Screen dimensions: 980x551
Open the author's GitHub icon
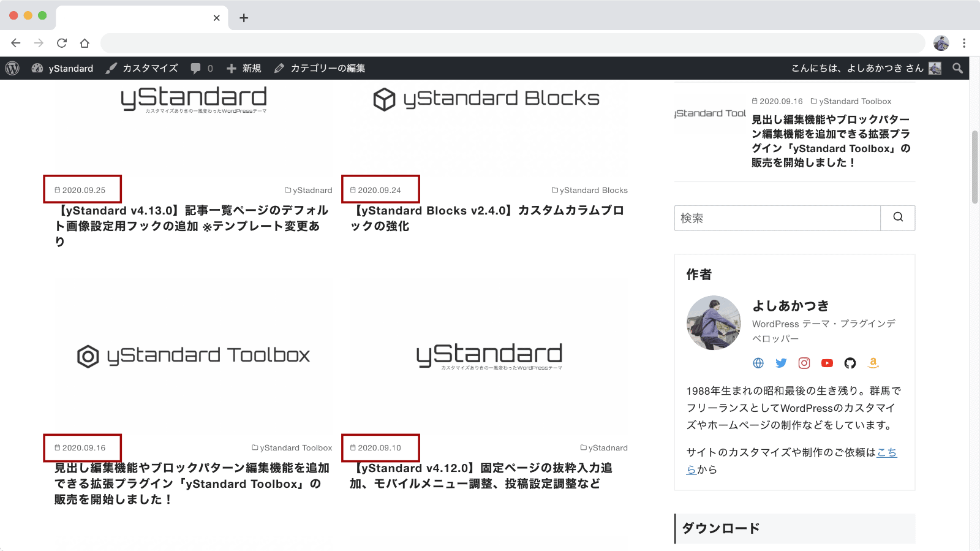(850, 363)
